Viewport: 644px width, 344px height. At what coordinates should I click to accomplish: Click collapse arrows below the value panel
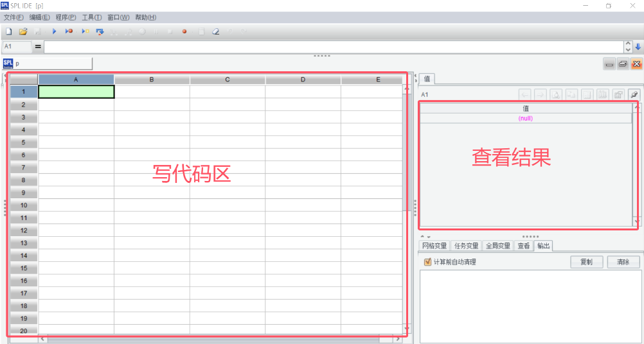point(425,237)
